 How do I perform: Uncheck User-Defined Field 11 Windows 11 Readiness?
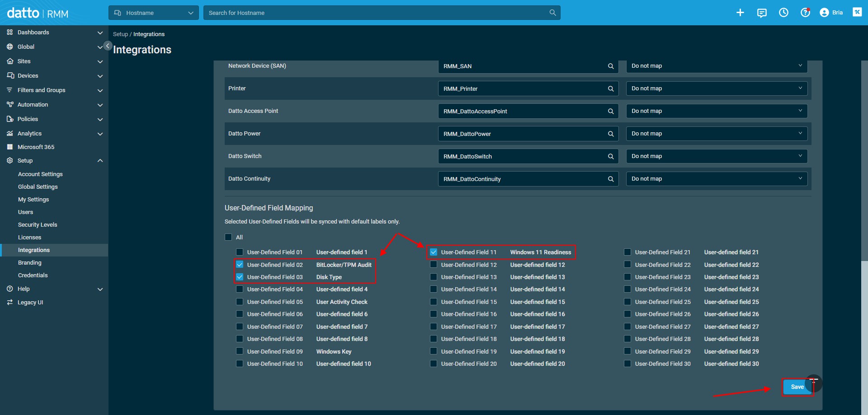pyautogui.click(x=434, y=252)
